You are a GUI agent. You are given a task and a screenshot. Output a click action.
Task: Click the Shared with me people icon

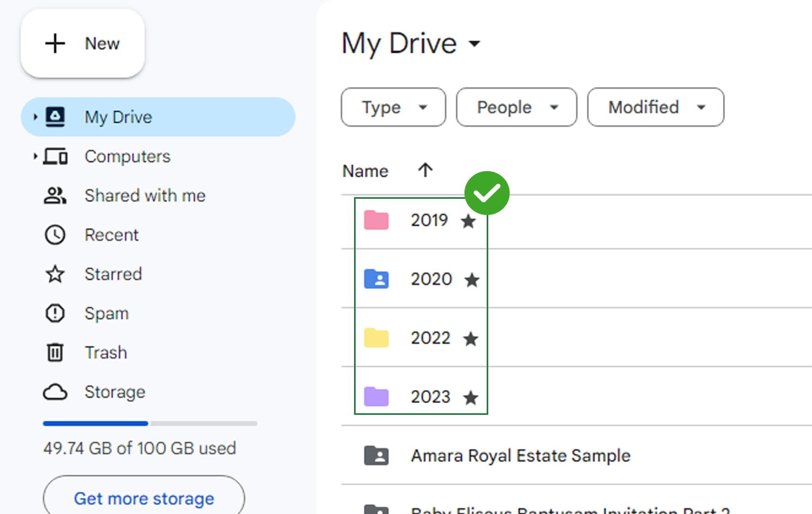click(55, 196)
